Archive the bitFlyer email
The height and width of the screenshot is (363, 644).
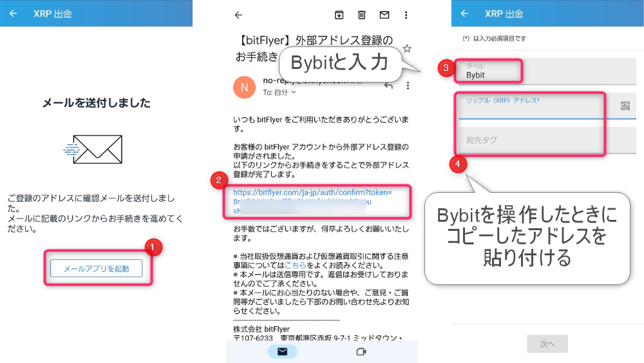point(339,15)
